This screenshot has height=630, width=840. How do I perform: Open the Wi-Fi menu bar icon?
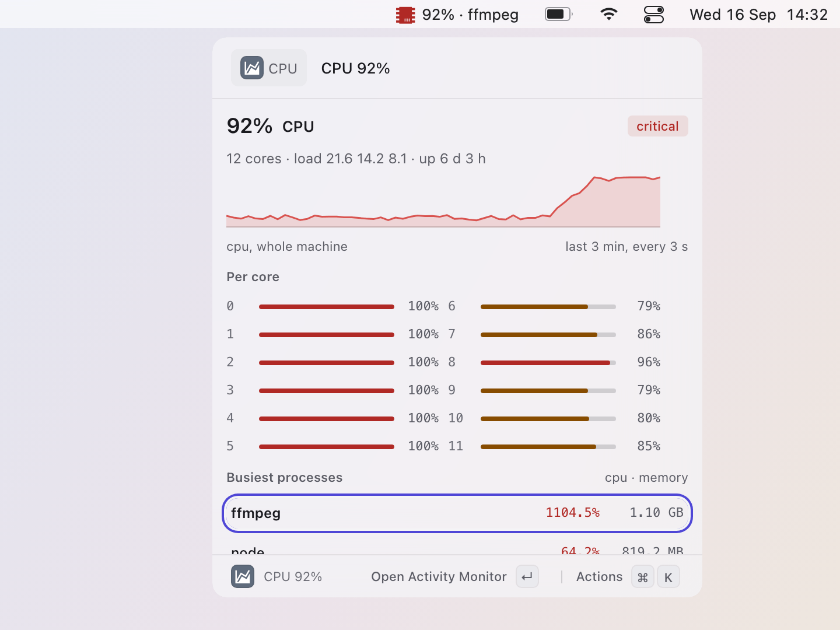click(x=609, y=14)
